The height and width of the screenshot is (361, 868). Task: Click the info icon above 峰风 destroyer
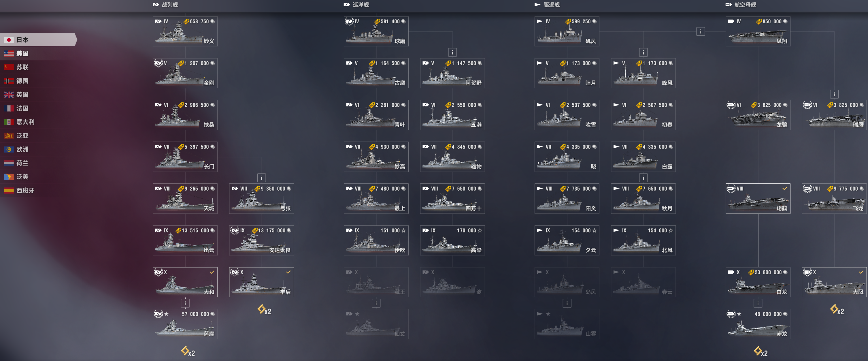[x=643, y=52]
